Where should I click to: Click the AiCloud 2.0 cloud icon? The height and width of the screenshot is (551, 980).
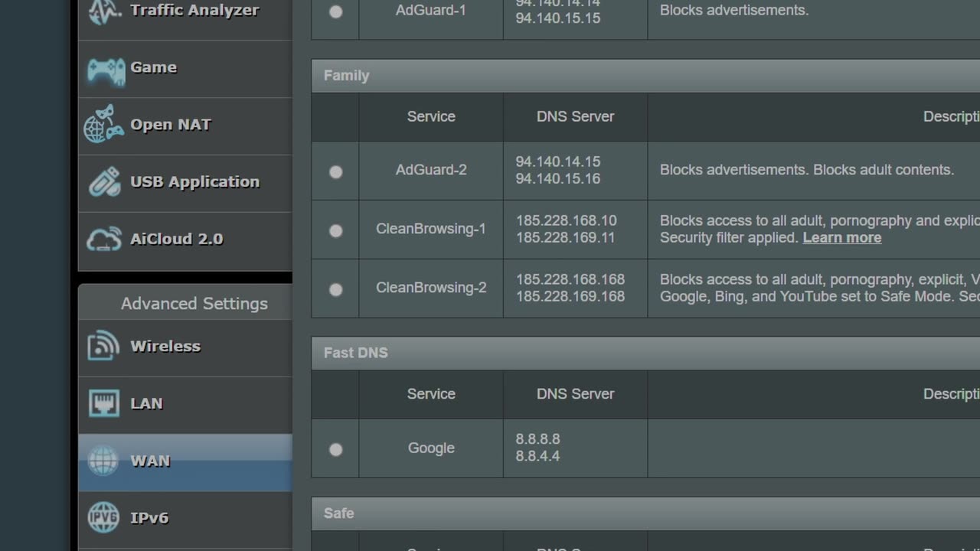103,239
